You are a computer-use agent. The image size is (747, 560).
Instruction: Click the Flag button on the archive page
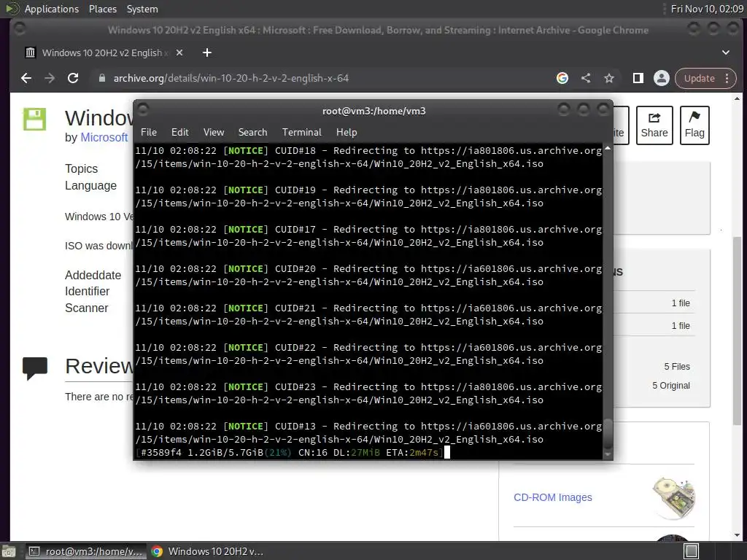coord(694,125)
